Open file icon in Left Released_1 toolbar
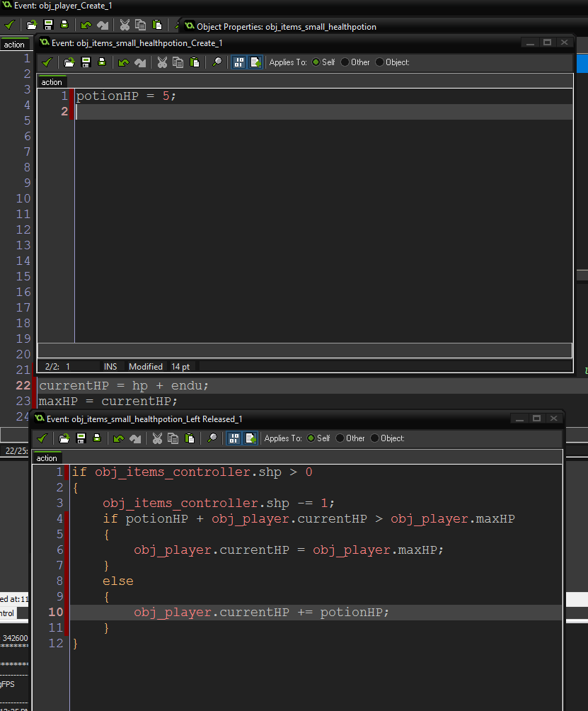 click(64, 438)
